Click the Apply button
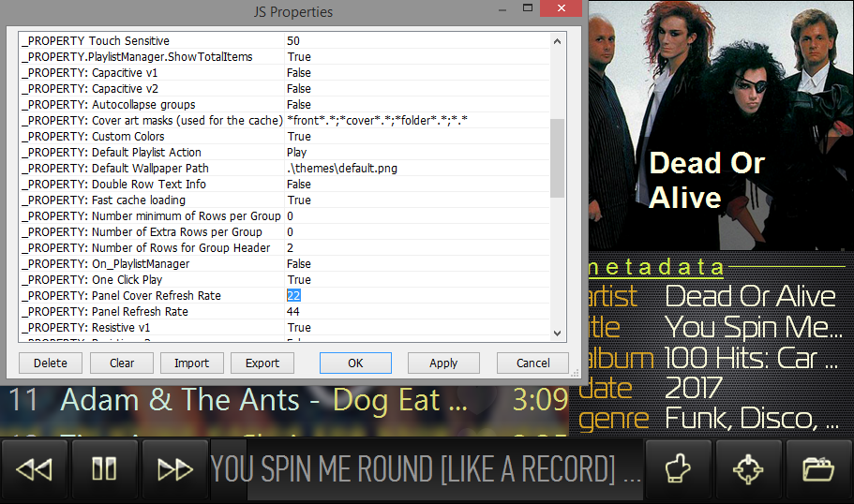Viewport: 854px width, 504px height. pyautogui.click(x=443, y=363)
